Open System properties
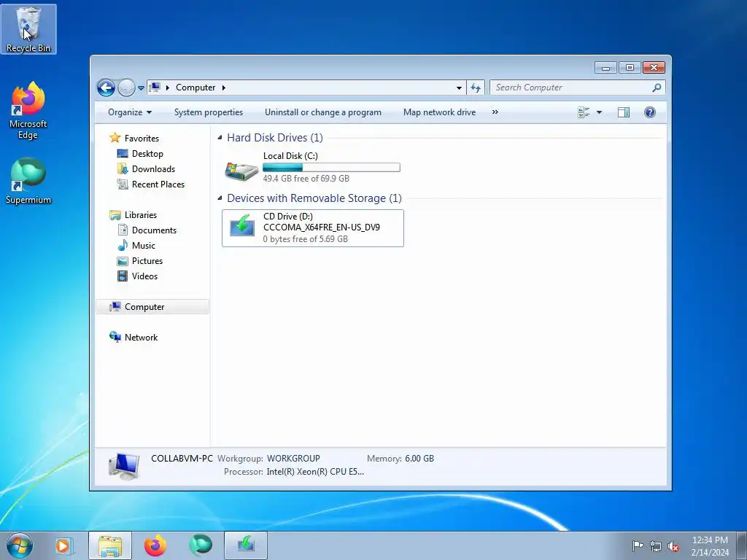 point(208,112)
